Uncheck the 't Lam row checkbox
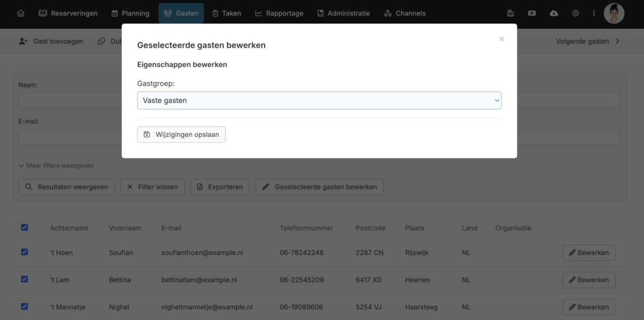 [x=25, y=279]
